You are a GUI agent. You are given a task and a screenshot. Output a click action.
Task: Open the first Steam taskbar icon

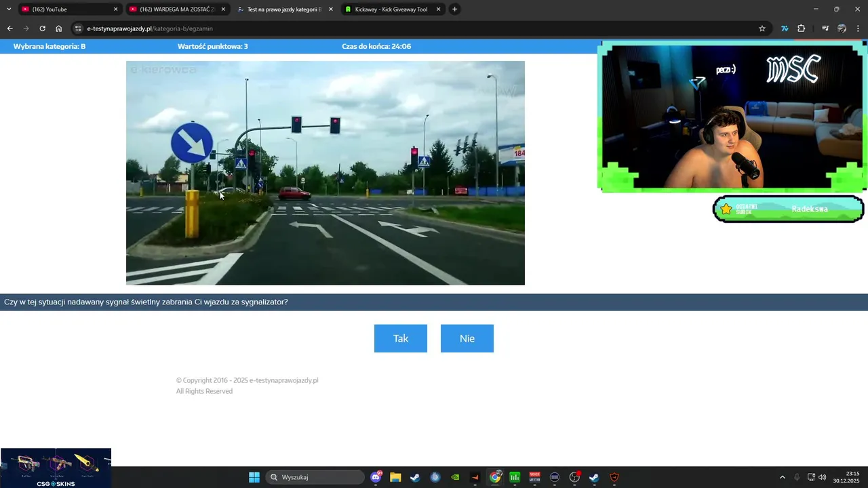416,477
